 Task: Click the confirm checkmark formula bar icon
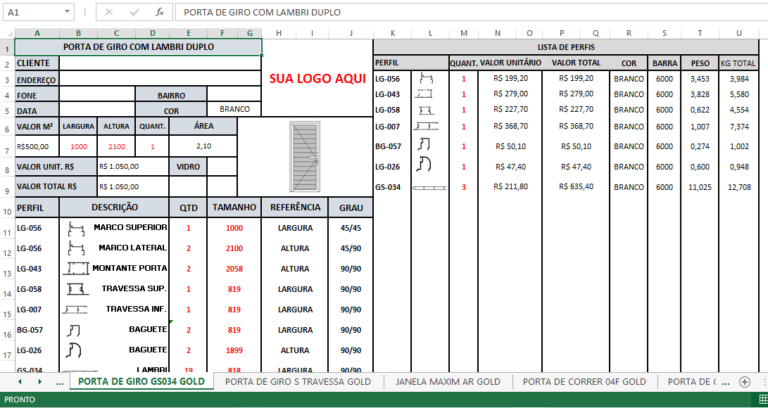pyautogui.click(x=134, y=12)
